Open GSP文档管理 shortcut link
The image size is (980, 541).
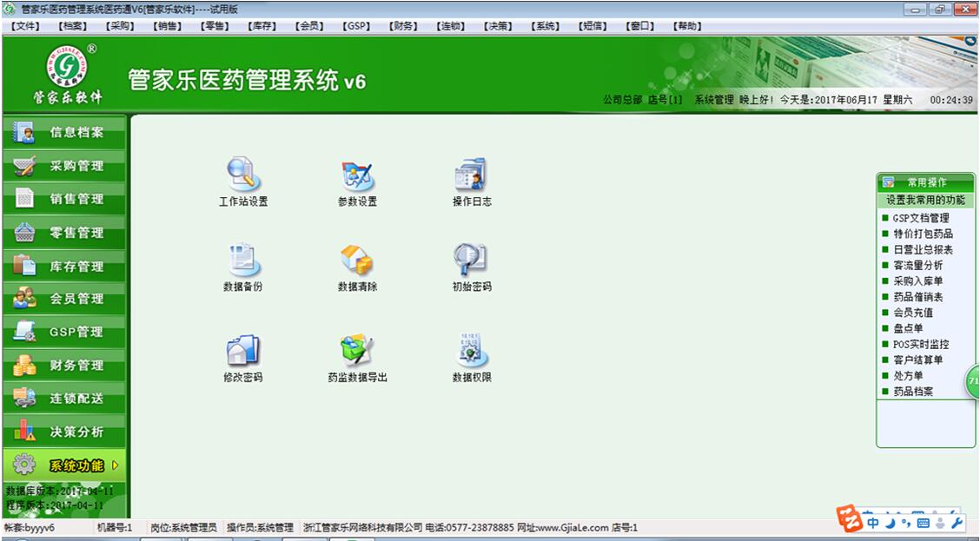coord(921,218)
